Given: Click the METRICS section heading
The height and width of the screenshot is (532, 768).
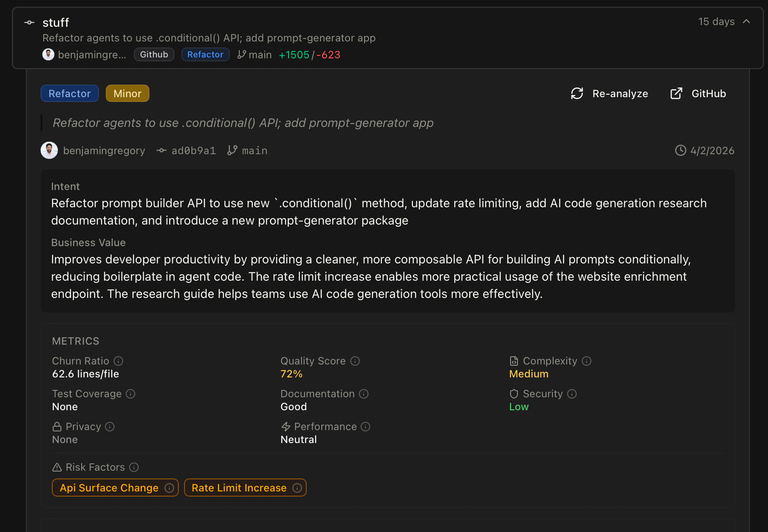Looking at the screenshot, I should tap(76, 341).
